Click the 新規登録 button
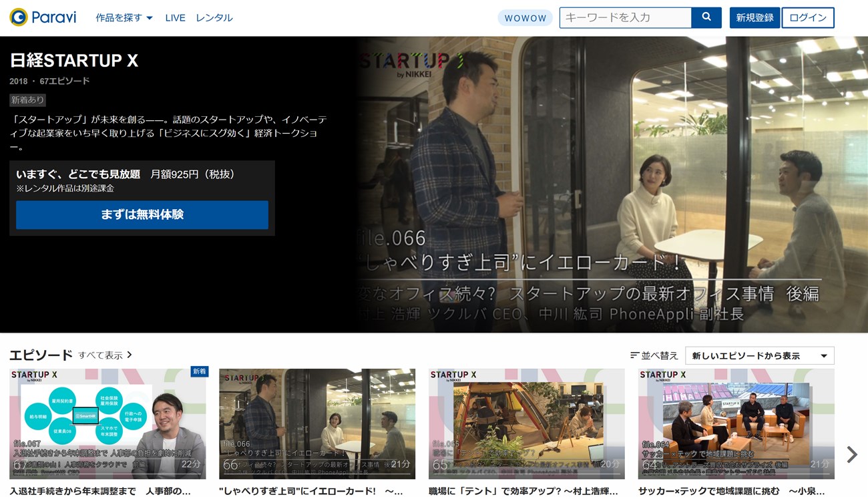The height and width of the screenshot is (499, 868). (754, 18)
